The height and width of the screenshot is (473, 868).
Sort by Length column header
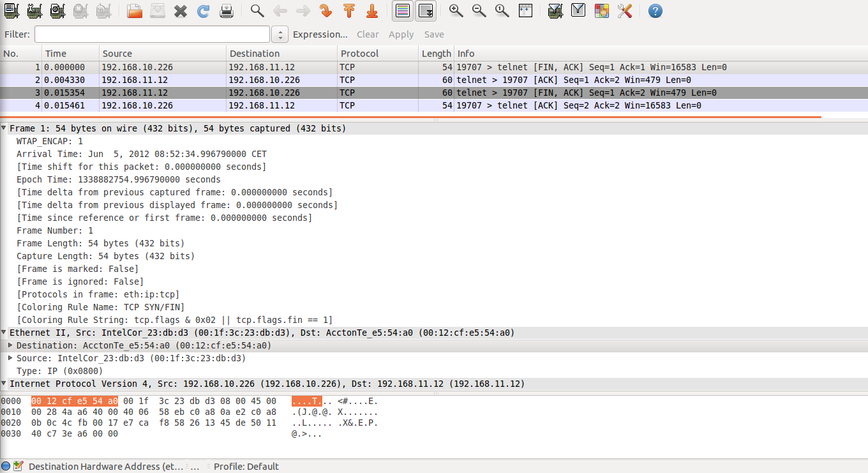(436, 54)
